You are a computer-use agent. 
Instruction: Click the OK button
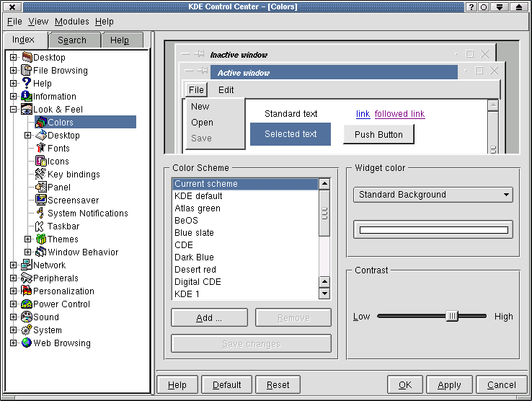click(405, 384)
